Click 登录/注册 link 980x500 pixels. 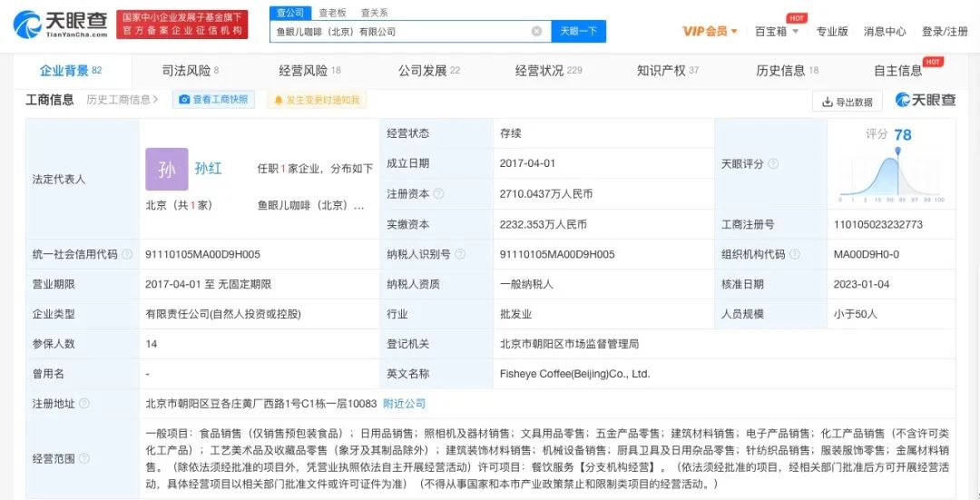[x=945, y=31]
